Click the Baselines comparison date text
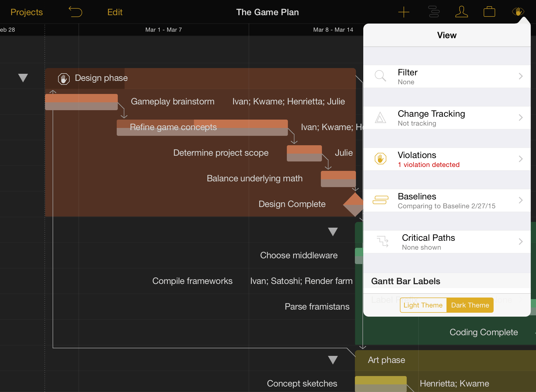 448,206
